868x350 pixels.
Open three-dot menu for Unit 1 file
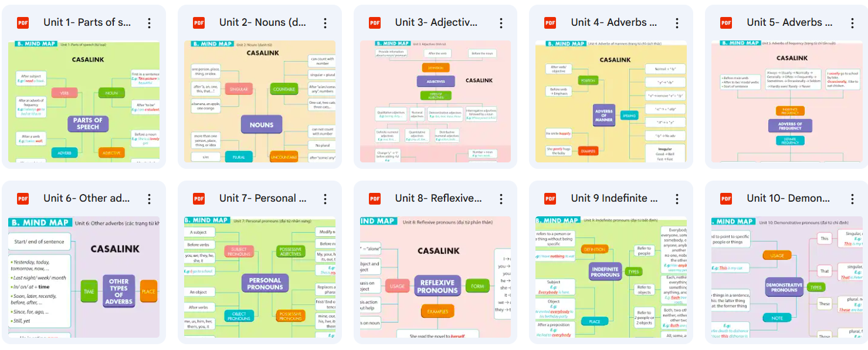tap(149, 23)
